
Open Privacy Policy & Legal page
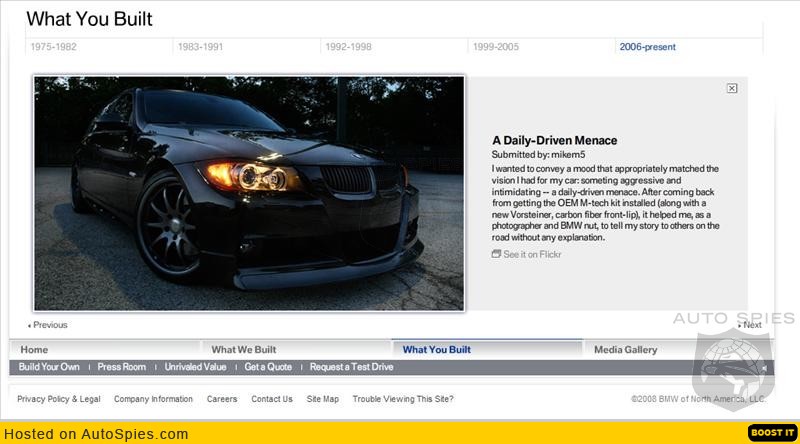[59, 399]
